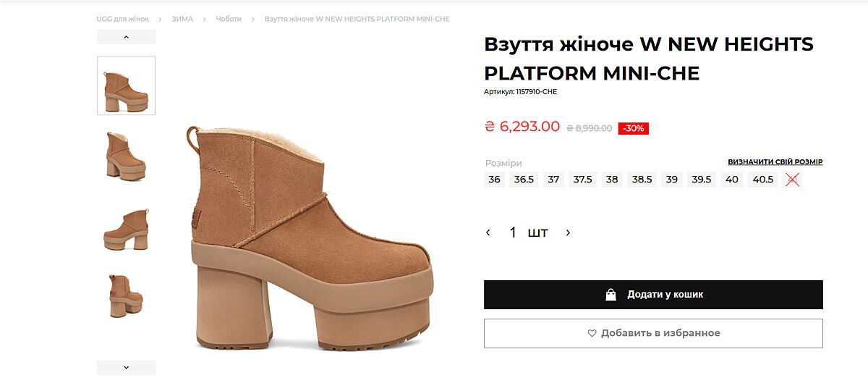The image size is (868, 378).
Task: Increase quantity with right arrow
Action: pos(568,232)
